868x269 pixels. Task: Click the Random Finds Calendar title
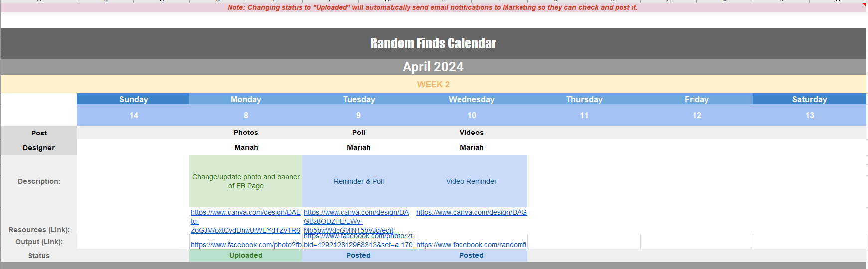[433, 43]
